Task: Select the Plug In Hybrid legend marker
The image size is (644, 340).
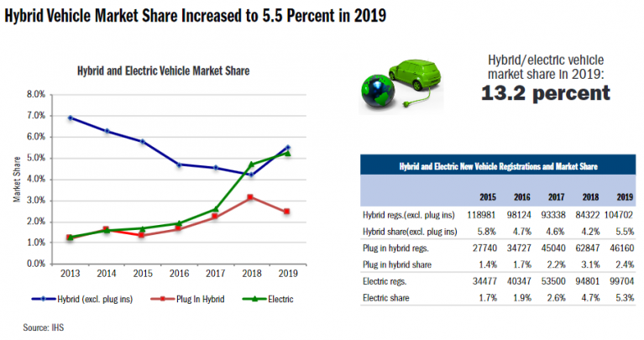Action: tap(163, 299)
